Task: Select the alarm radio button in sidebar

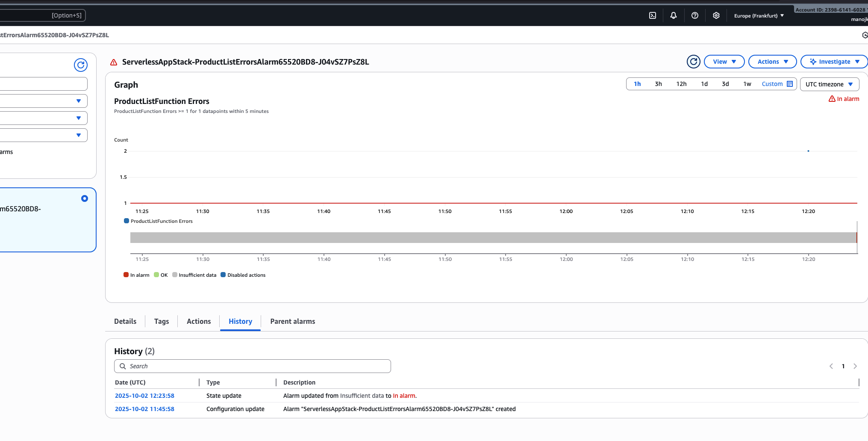Action: click(85, 198)
